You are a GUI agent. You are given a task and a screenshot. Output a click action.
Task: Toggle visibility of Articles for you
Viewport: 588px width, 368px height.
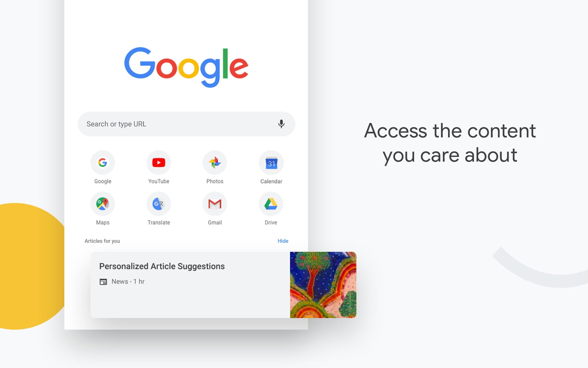(283, 241)
